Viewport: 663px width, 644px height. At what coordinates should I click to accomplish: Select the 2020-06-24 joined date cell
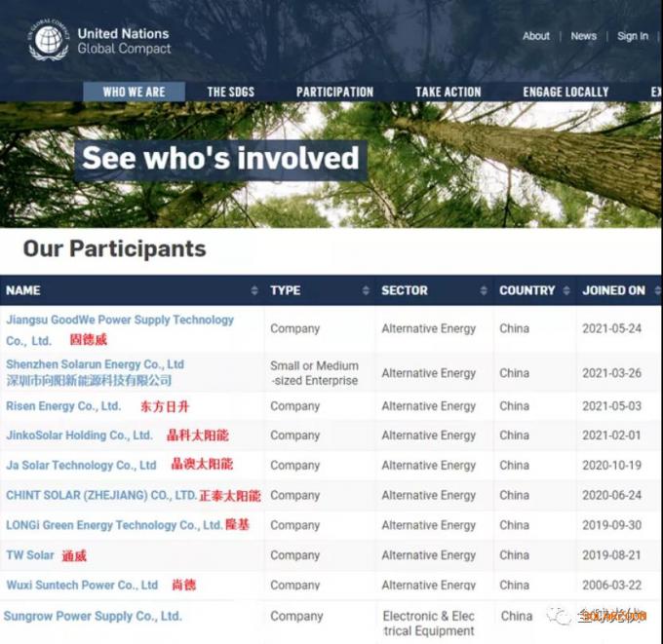[612, 495]
